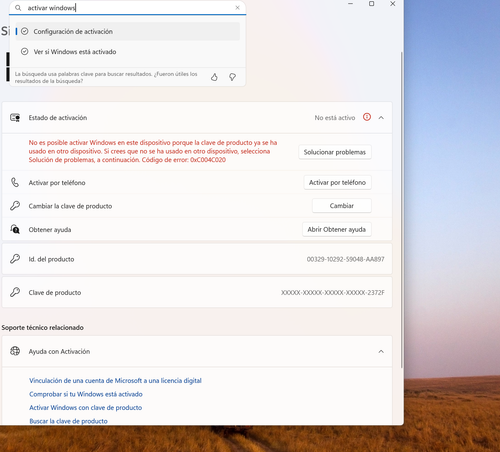Viewport: 500px width, 452px height.
Task: Click the phone icon beside Activar por teléfono
Action: click(x=15, y=182)
